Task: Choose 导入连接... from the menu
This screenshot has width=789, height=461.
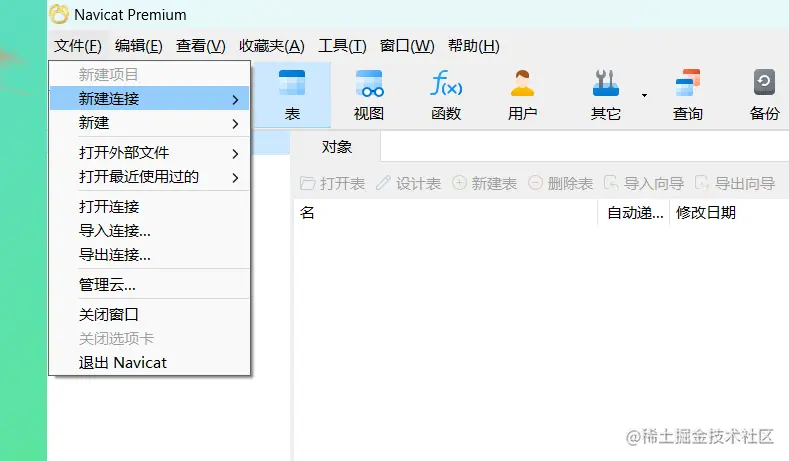Action: click(150, 230)
